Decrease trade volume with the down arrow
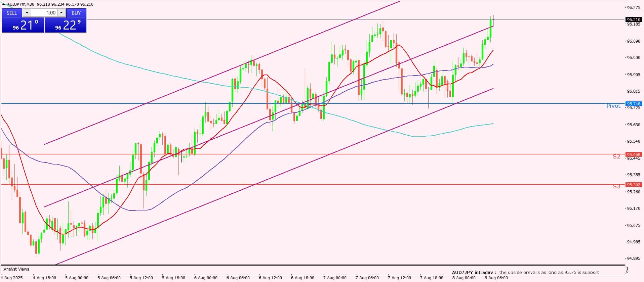 click(27, 13)
